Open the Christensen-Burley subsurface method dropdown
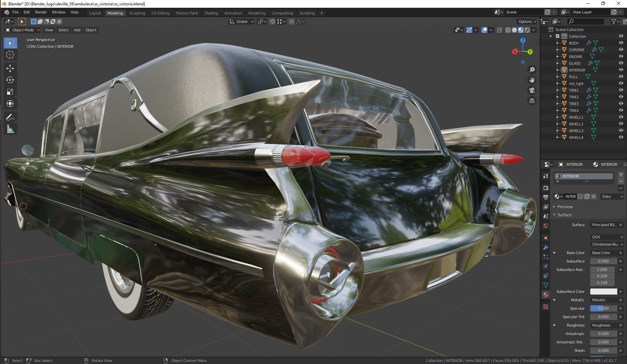This screenshot has height=364, width=627. (x=607, y=244)
